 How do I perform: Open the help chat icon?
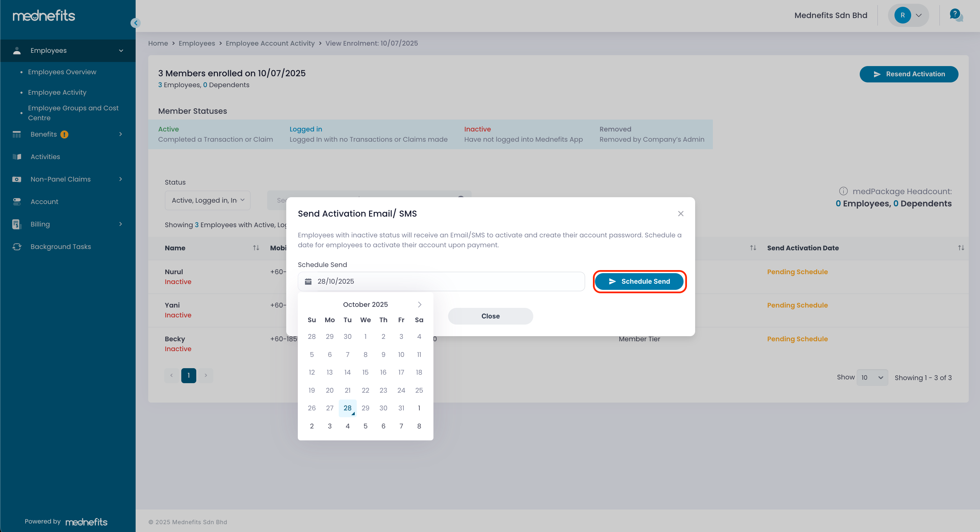point(955,15)
